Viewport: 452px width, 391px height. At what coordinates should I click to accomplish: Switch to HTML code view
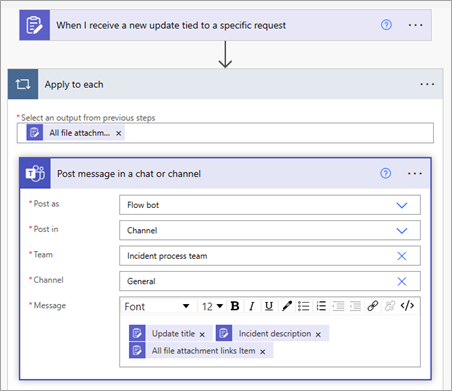click(x=407, y=306)
